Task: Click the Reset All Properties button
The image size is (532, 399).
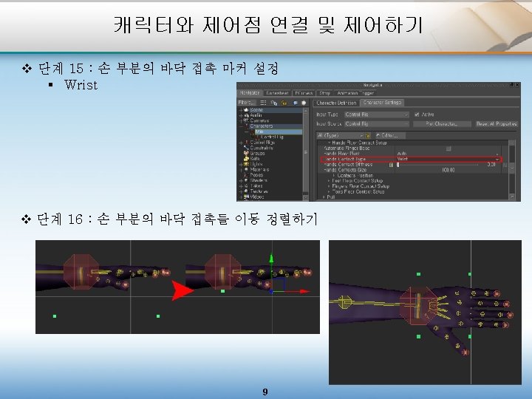Action: 497,124
